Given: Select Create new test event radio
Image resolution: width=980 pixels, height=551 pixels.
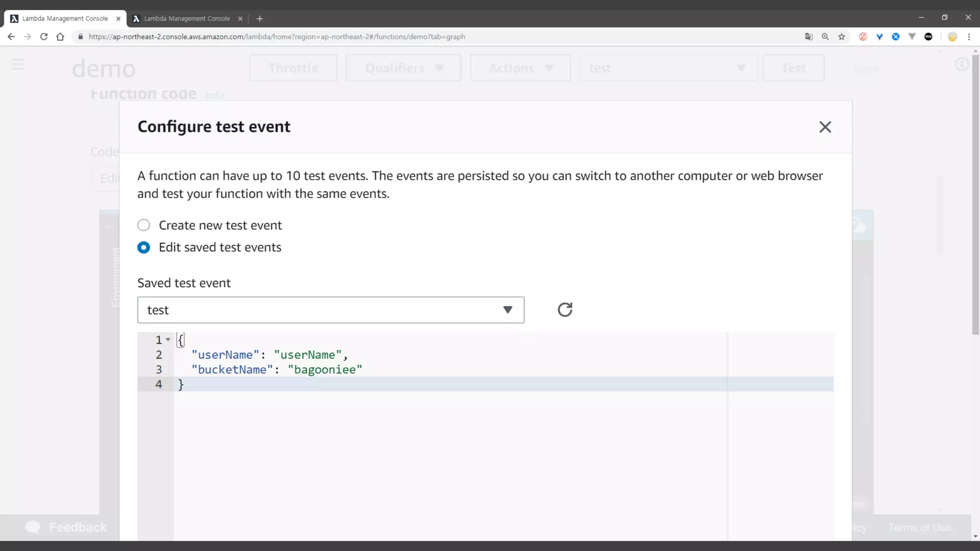Looking at the screenshot, I should click(x=144, y=225).
